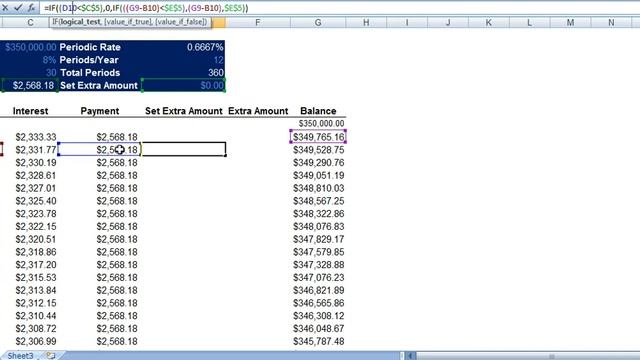Image resolution: width=640 pixels, height=360 pixels.
Task: Select column K header
Action: 489,23
